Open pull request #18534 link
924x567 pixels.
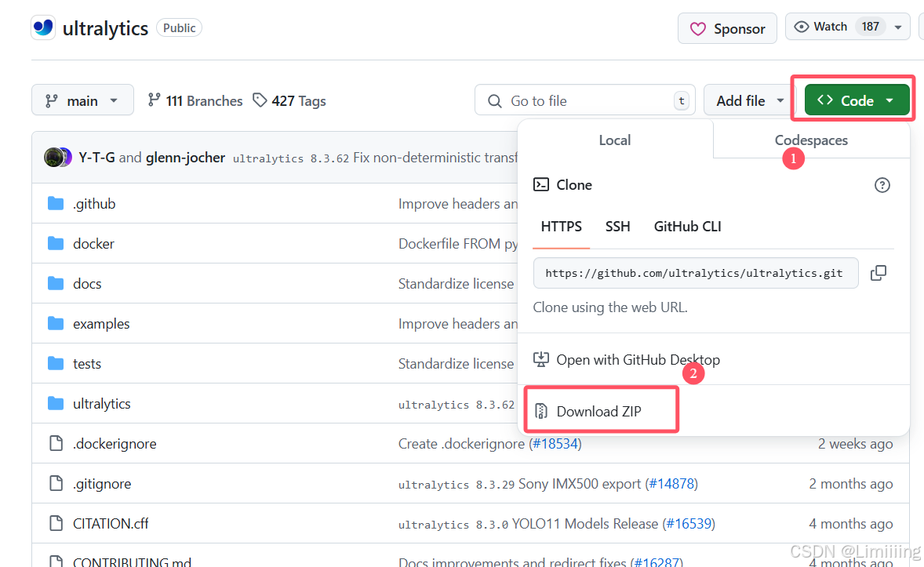coord(555,444)
